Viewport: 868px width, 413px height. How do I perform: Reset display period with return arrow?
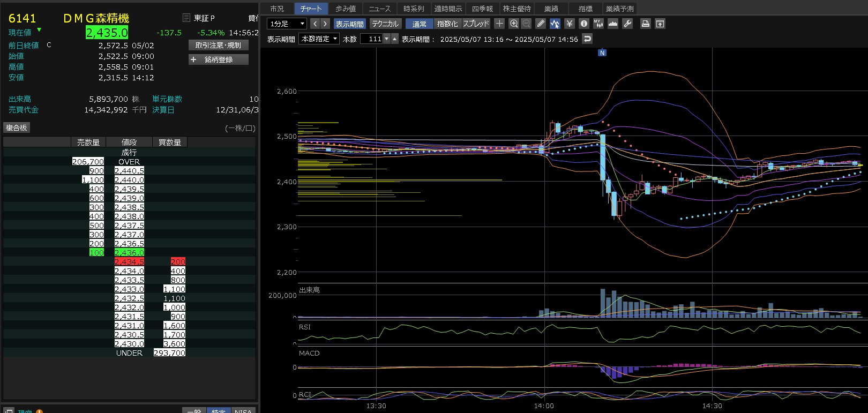click(588, 39)
